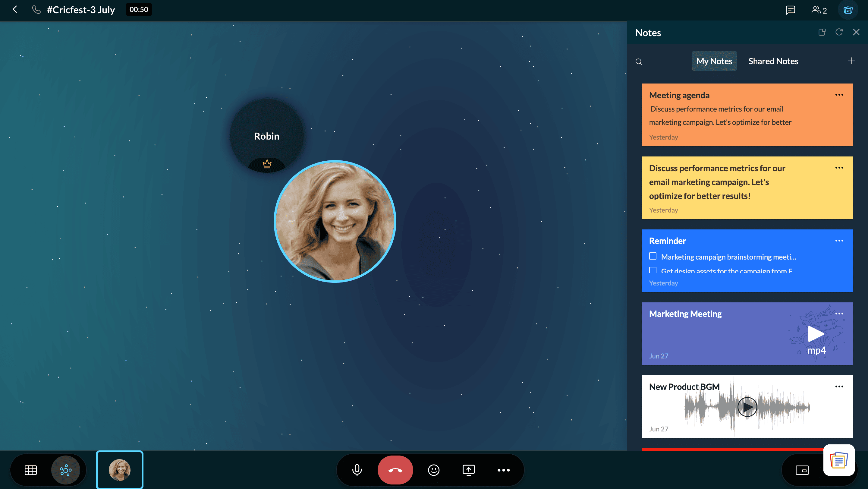Open the New Product BGM note title
The width and height of the screenshot is (868, 489).
click(x=684, y=387)
